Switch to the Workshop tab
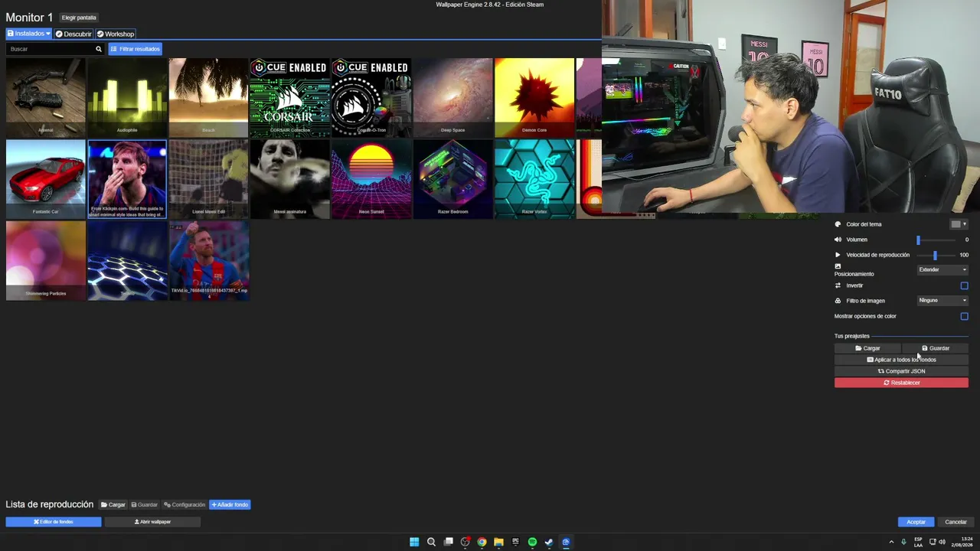 tap(116, 34)
